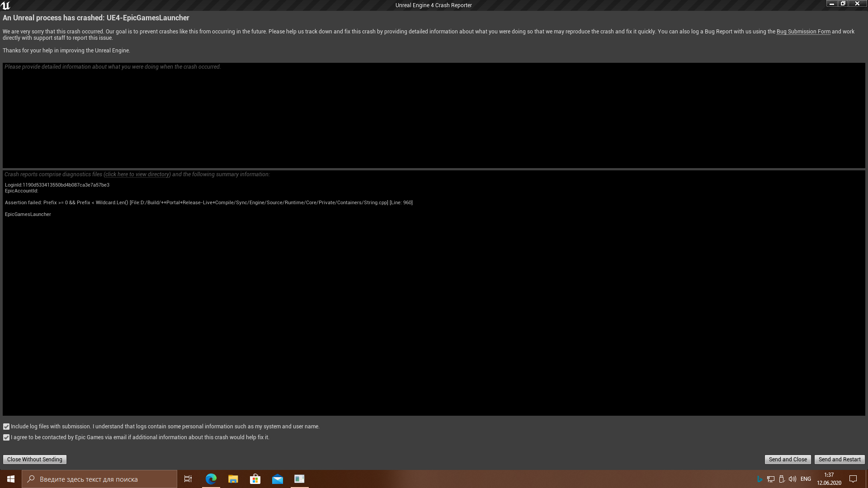Focus the crash description text box
This screenshot has width=868, height=488.
coord(434,115)
